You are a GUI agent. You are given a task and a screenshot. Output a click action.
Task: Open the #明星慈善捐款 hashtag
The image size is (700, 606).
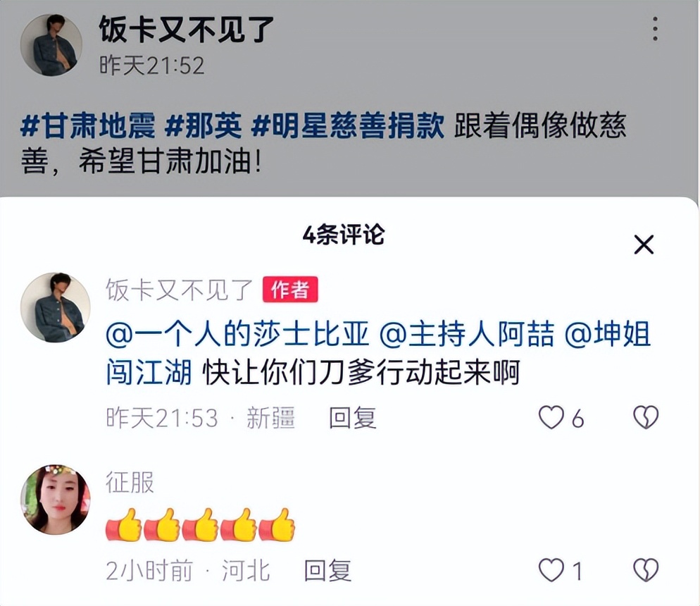click(348, 125)
